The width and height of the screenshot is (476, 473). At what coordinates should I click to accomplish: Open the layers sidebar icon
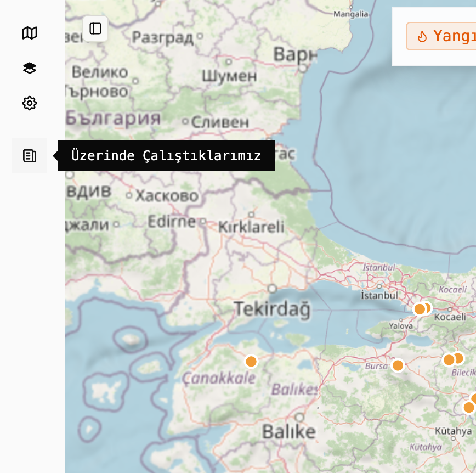pos(30,68)
